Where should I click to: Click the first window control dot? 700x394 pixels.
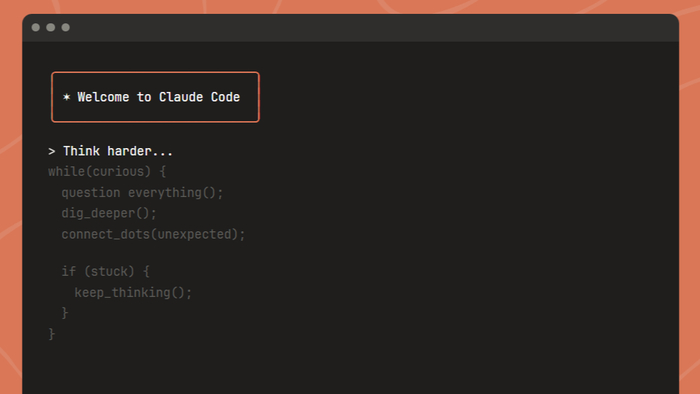click(x=36, y=28)
